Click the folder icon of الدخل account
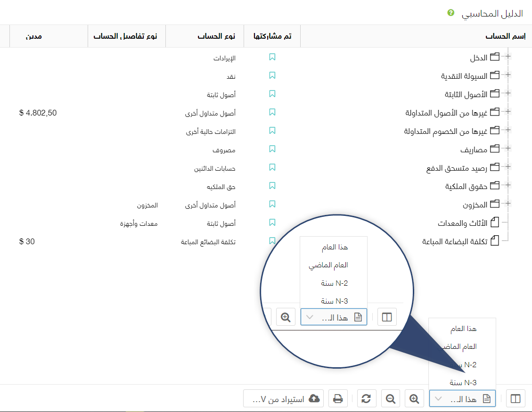Image resolution: width=532 pixels, height=412 pixels. 495,57
